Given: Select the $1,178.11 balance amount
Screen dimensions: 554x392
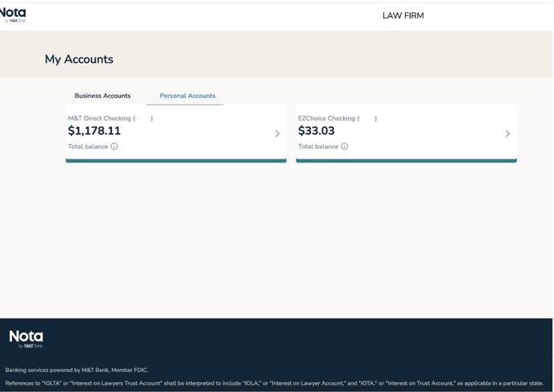Looking at the screenshot, I should (x=94, y=131).
